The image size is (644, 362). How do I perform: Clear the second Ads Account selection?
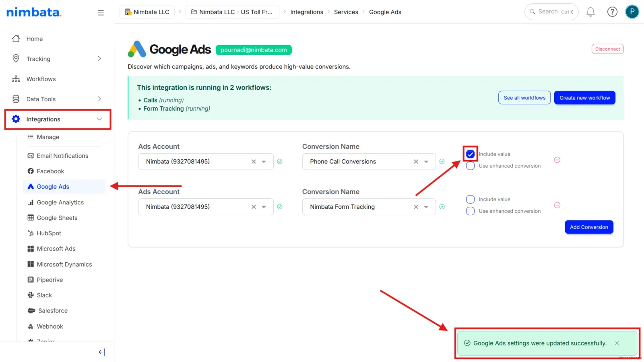tap(254, 207)
